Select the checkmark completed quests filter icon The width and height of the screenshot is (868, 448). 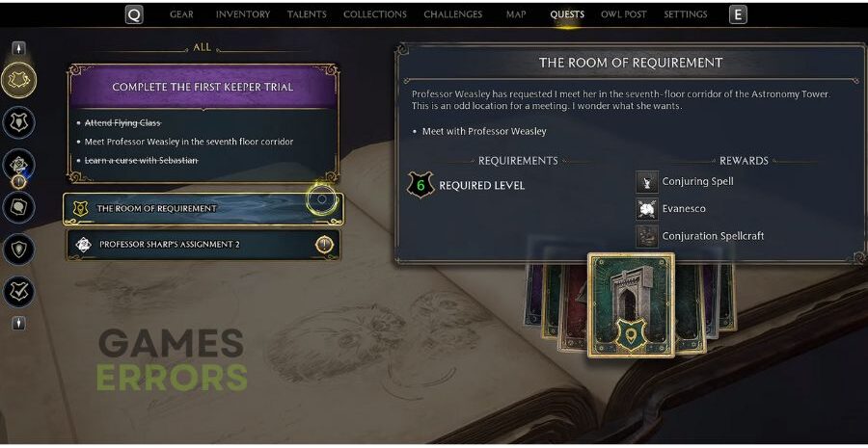[19, 291]
